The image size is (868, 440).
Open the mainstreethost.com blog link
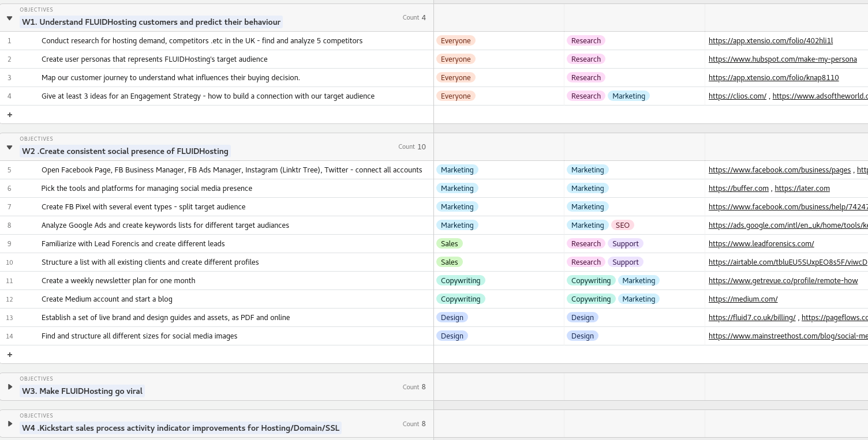point(788,336)
